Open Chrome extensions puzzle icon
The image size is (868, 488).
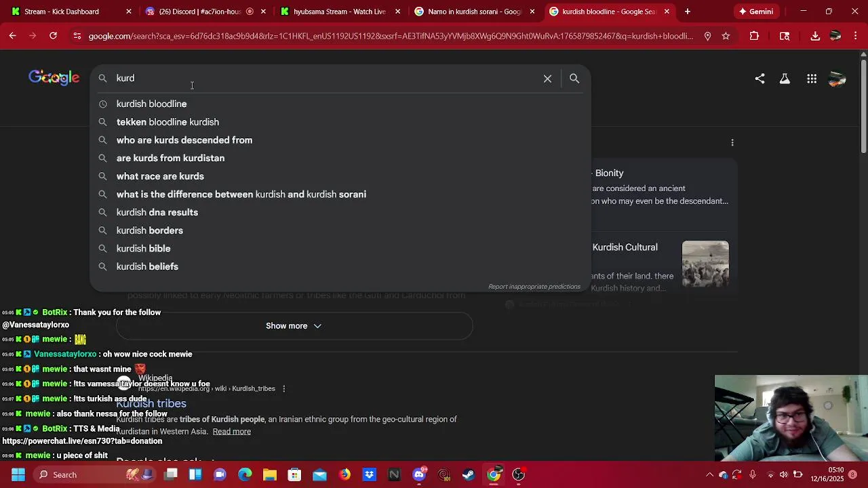(754, 36)
